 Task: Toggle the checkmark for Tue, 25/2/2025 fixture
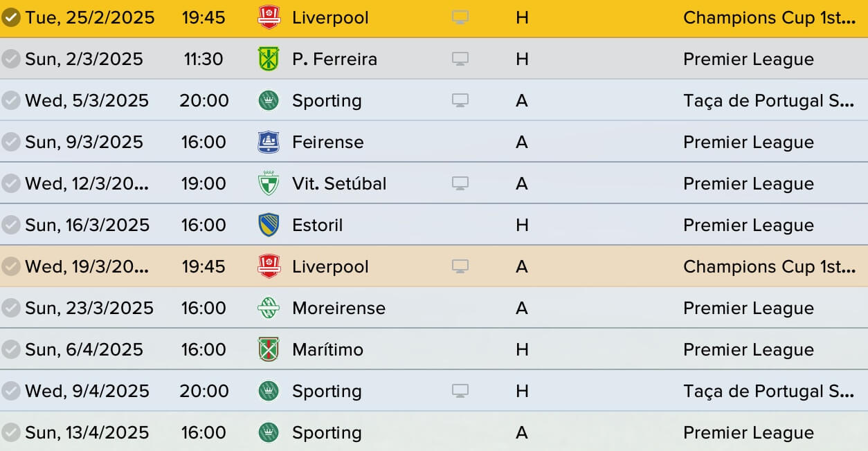click(10, 17)
